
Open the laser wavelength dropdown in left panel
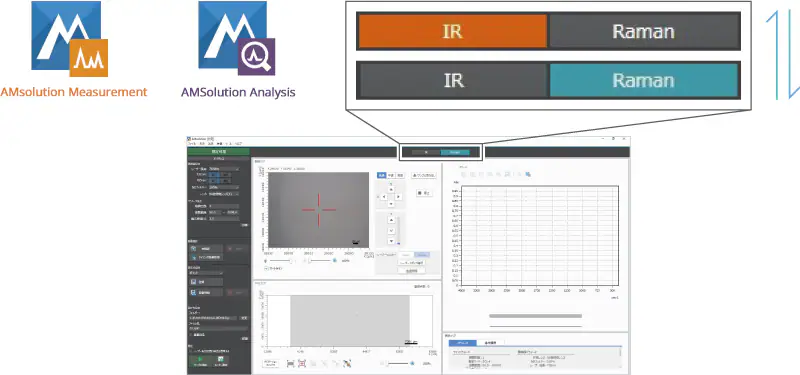coord(223,169)
